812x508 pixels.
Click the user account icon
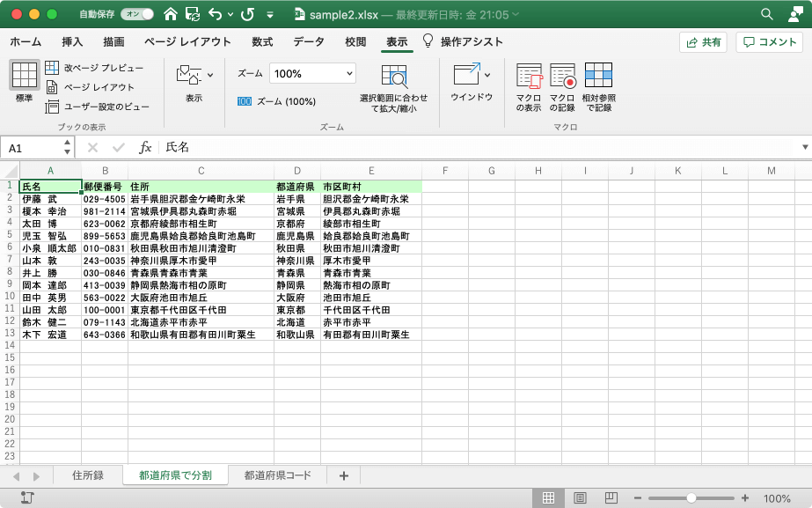795,14
